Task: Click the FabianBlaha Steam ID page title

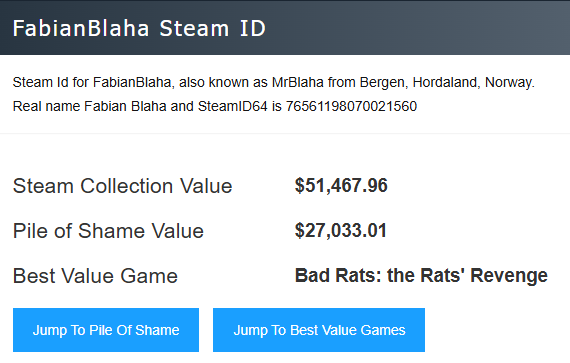Action: [x=139, y=28]
